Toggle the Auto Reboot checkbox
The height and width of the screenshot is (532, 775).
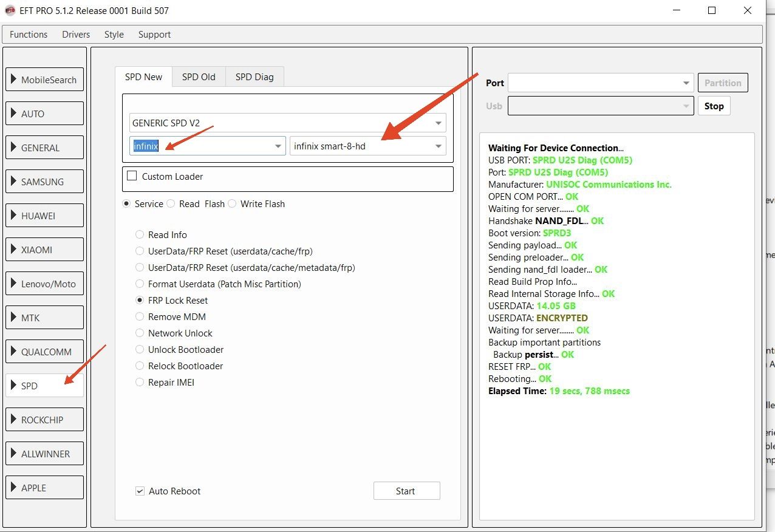[x=140, y=491]
